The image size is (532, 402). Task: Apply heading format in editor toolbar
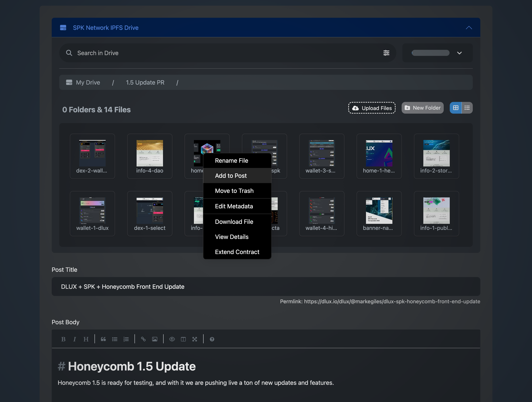(x=86, y=340)
